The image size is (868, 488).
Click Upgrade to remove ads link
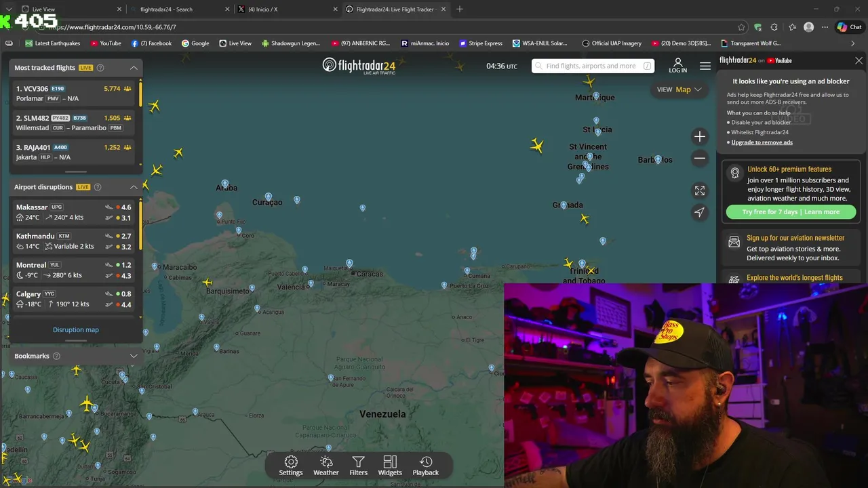pos(762,142)
